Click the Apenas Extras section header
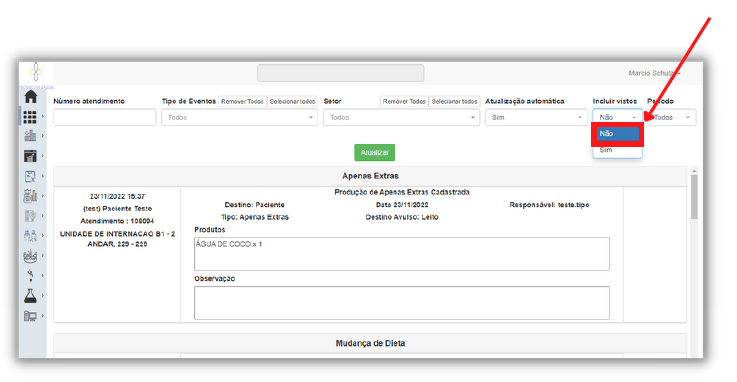This screenshot has height=382, width=737. (x=370, y=176)
